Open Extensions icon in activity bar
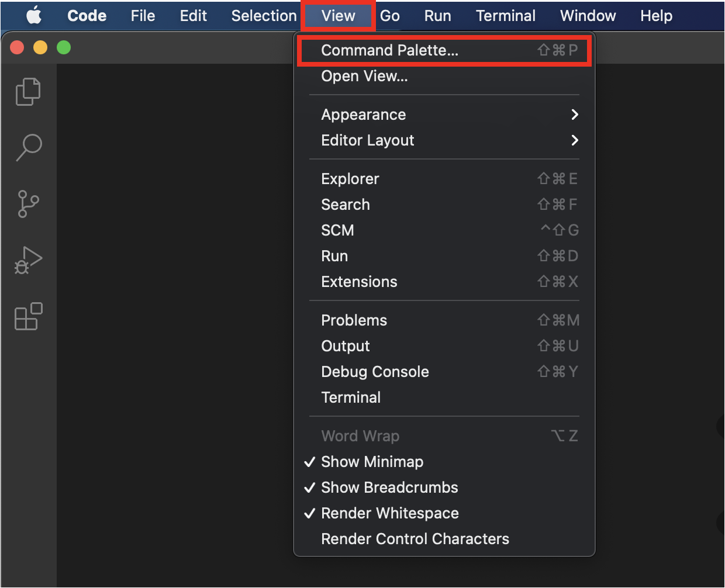Screen dimensions: 725x588 (29, 316)
